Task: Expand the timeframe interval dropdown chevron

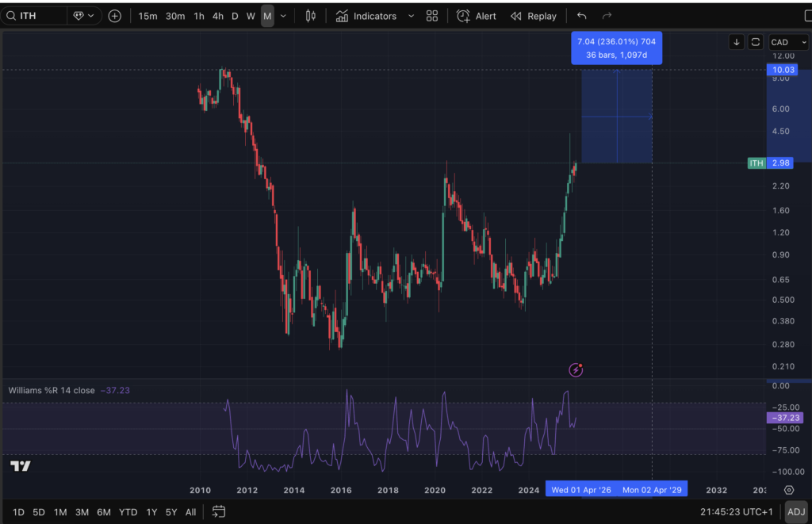Action: click(284, 16)
